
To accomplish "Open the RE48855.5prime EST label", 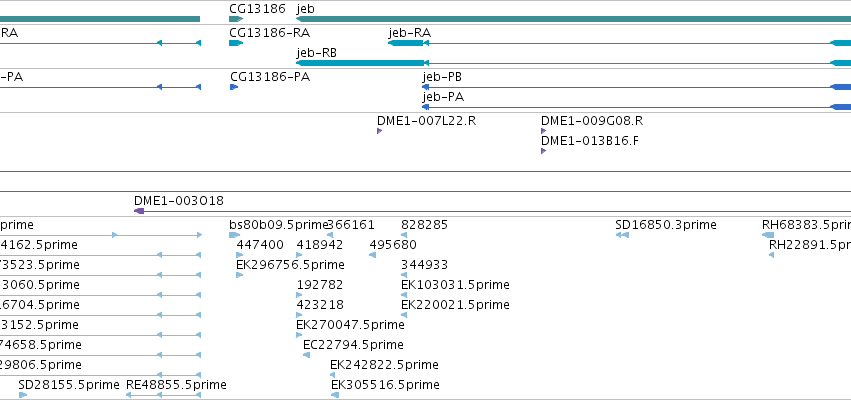I will [x=176, y=385].
